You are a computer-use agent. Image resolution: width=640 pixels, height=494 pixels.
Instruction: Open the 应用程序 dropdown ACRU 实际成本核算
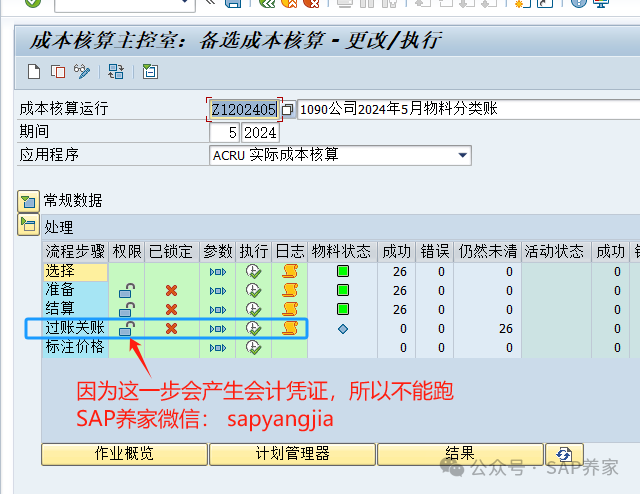[x=340, y=156]
